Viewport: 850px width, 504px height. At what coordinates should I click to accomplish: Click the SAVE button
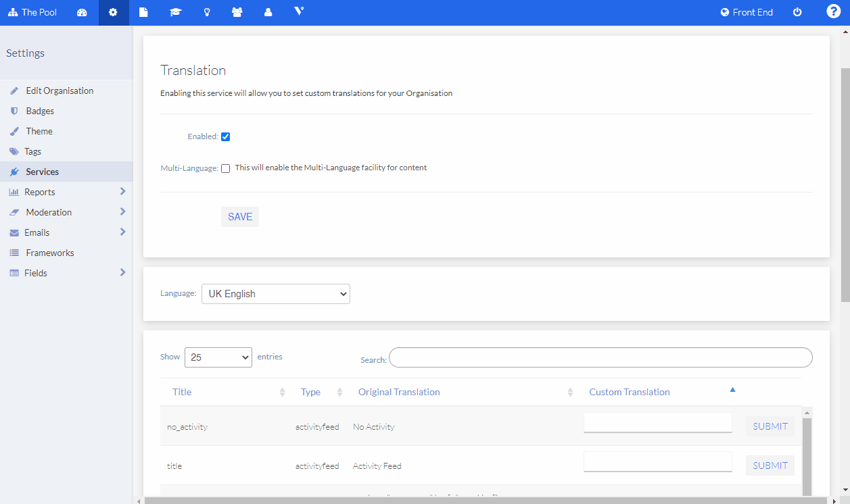click(x=240, y=217)
